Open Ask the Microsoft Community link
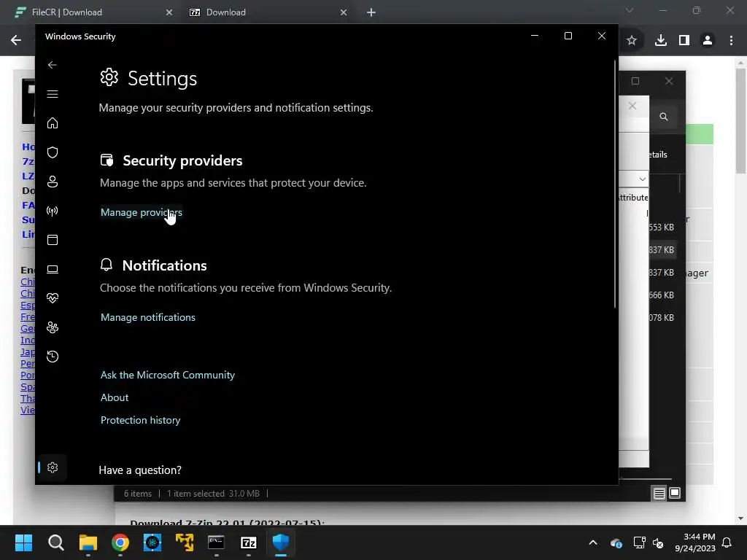This screenshot has width=747, height=560. point(168,375)
